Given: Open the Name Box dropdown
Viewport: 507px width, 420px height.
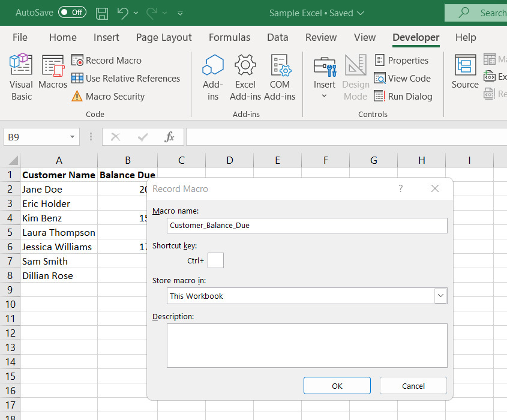Looking at the screenshot, I should click(x=71, y=137).
